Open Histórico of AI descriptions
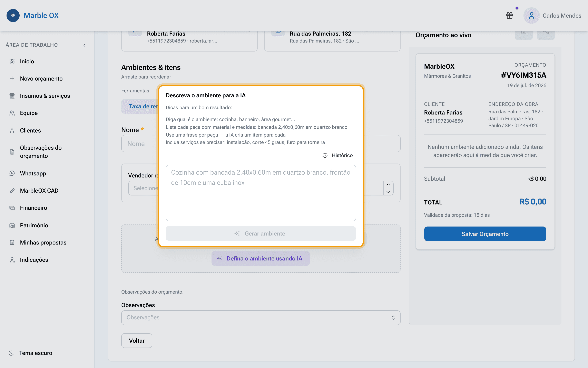Image resolution: width=588 pixels, height=368 pixels. click(x=337, y=155)
